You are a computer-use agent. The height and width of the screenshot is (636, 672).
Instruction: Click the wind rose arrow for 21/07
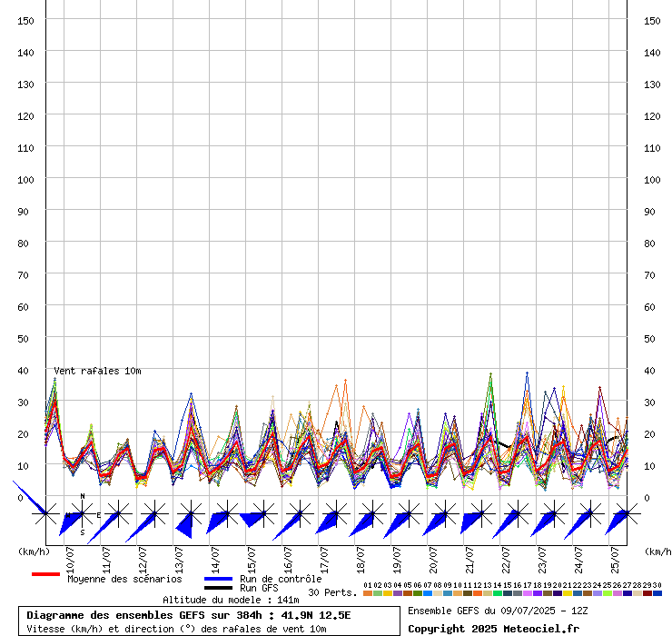[x=471, y=523]
